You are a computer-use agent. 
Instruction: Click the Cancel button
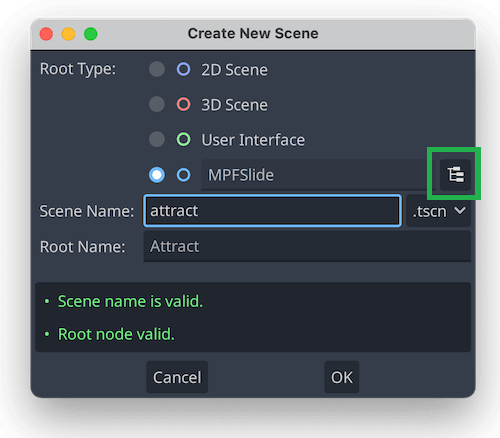click(177, 377)
